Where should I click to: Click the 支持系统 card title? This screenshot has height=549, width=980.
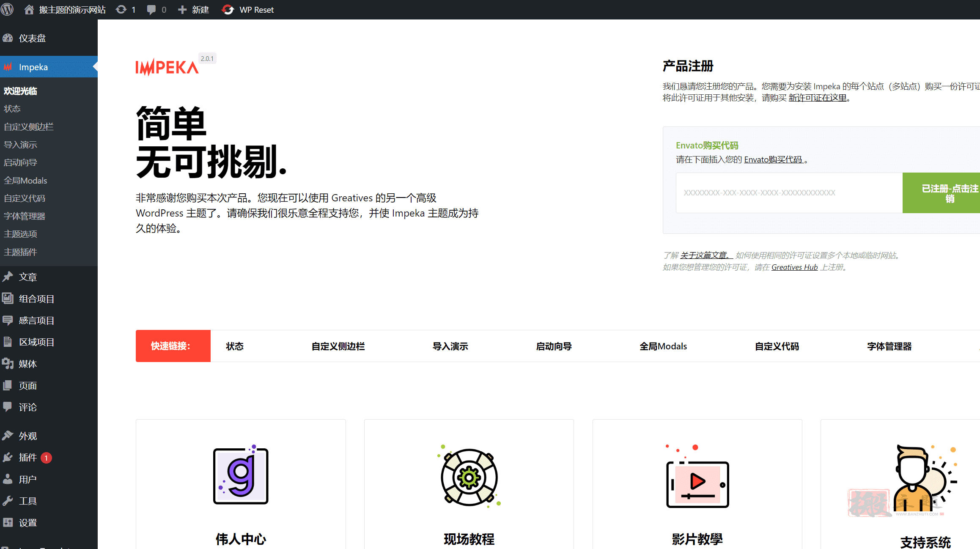(925, 542)
